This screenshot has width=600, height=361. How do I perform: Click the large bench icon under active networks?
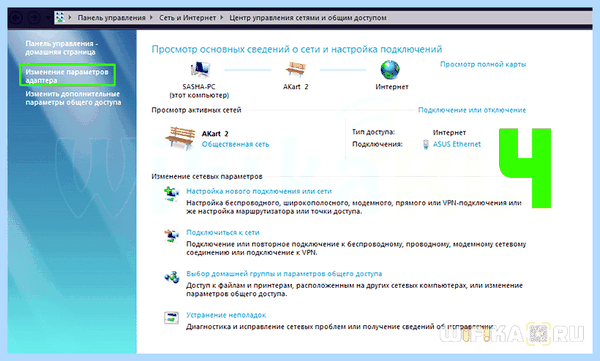(x=180, y=138)
